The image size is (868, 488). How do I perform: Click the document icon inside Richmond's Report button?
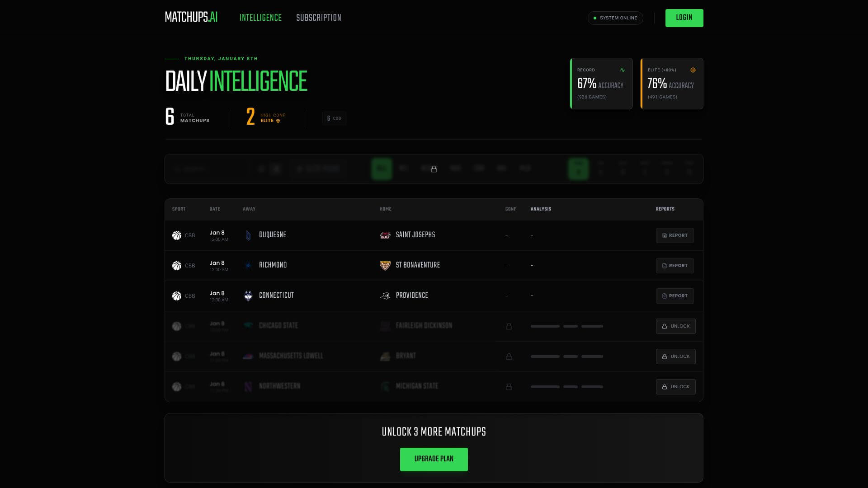click(665, 266)
